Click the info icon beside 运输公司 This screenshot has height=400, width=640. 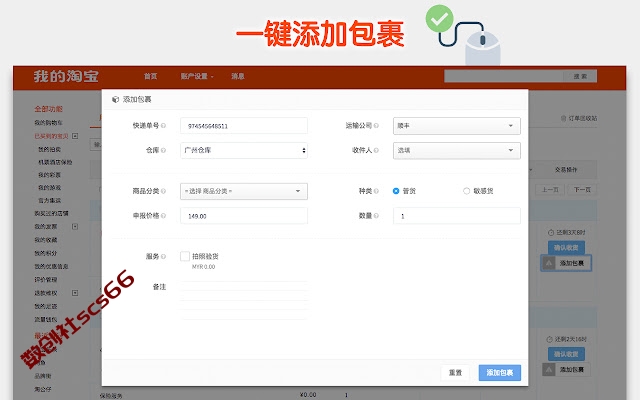click(x=376, y=126)
